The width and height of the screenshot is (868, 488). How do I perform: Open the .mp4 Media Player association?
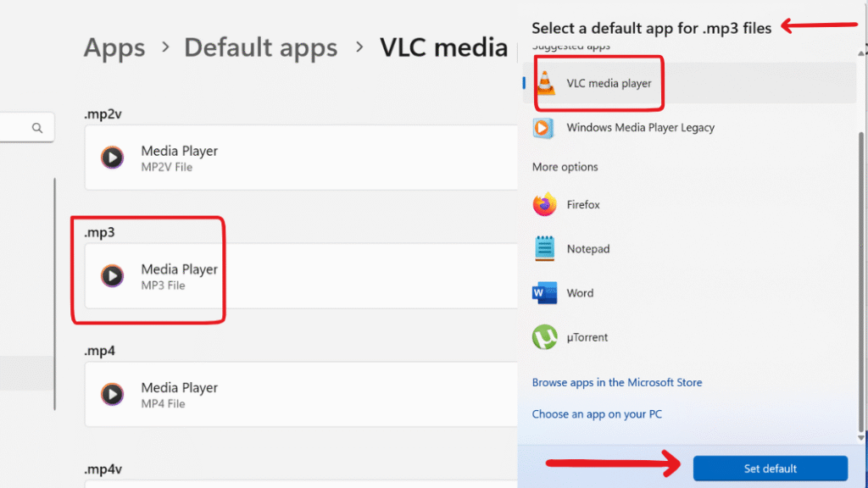(x=301, y=395)
